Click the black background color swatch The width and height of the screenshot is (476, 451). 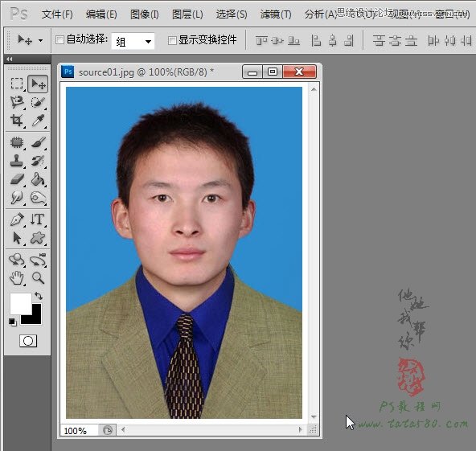pos(36,318)
